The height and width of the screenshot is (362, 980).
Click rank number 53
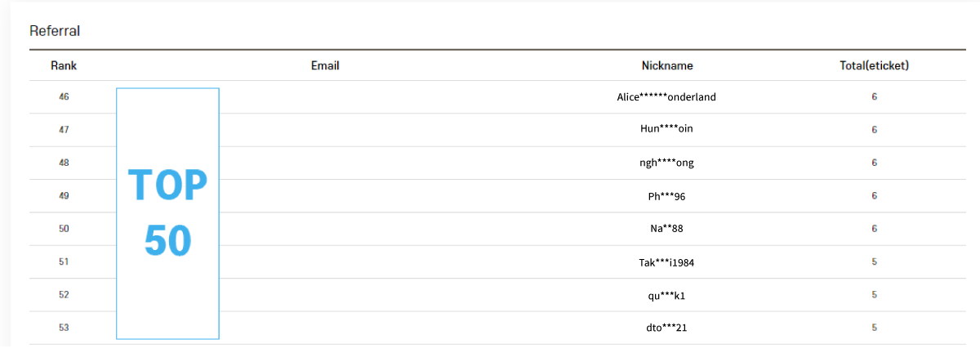pos(64,328)
